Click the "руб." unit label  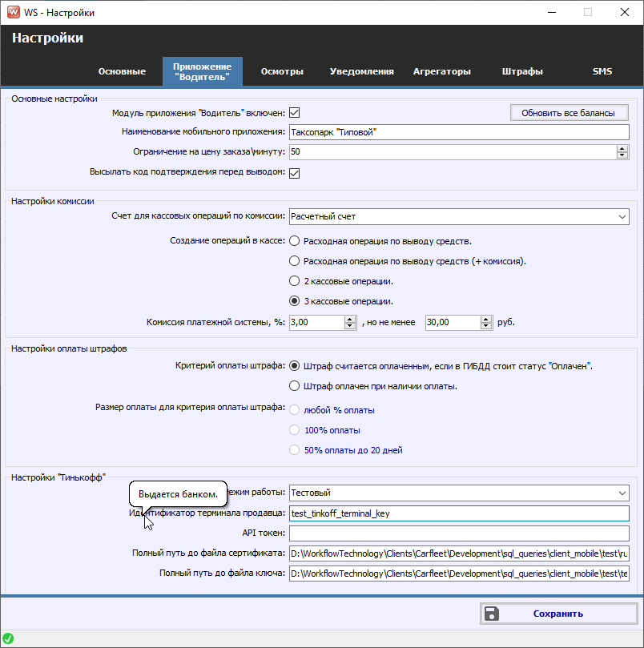506,322
